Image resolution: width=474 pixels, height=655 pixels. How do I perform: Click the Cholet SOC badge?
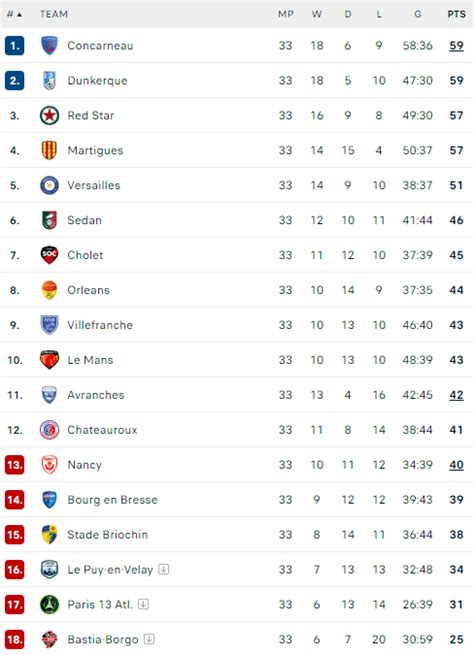tap(49, 255)
